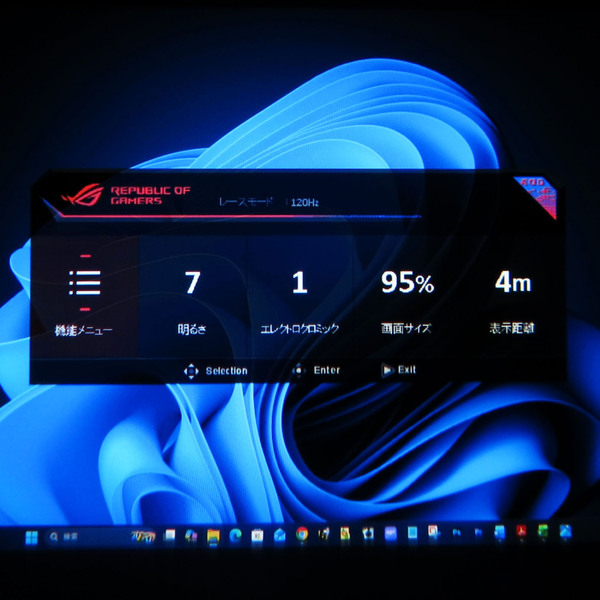Open Photoshop (Ps) from the taskbar
Viewport: 600px width, 600px height.
[457, 532]
